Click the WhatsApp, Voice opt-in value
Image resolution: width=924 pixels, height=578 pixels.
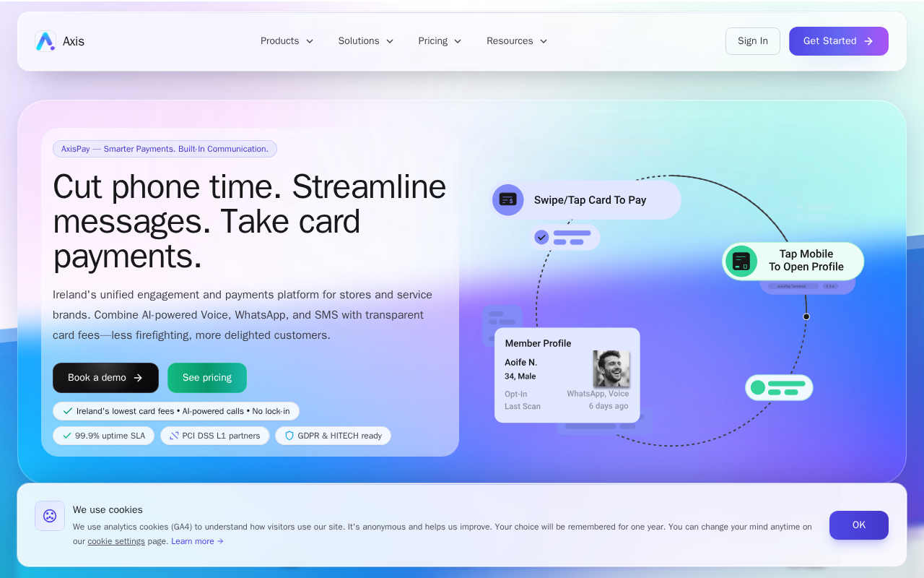click(x=598, y=394)
